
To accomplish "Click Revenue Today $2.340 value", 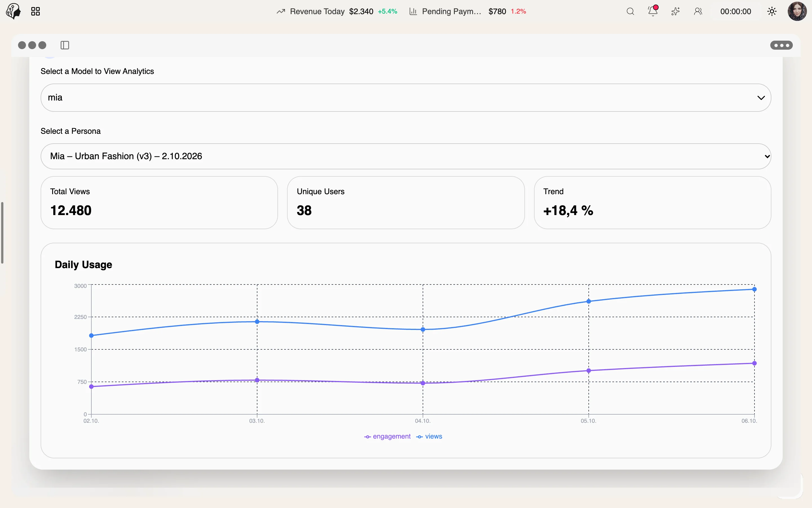I will tap(361, 11).
